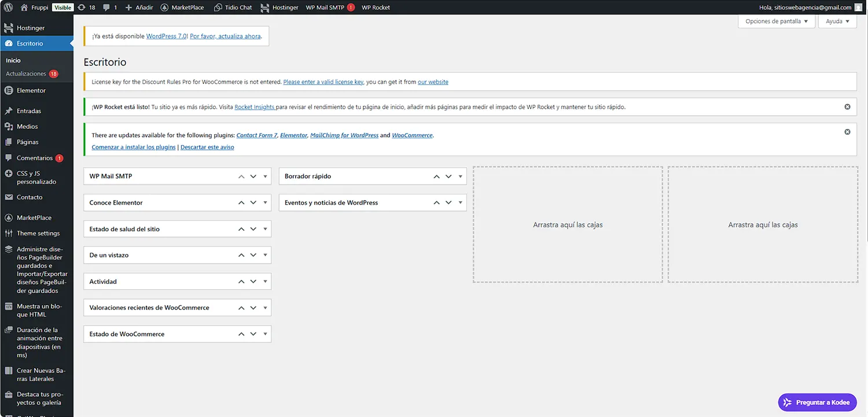Toggle the Actividad panel
Screen dimensions: 868x417
click(x=266, y=282)
